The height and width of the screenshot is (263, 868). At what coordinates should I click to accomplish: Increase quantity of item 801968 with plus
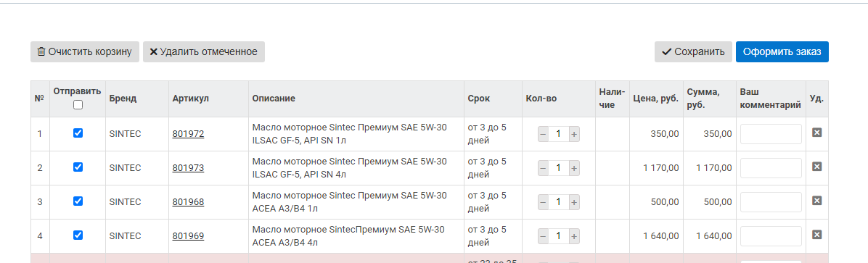[574, 202]
